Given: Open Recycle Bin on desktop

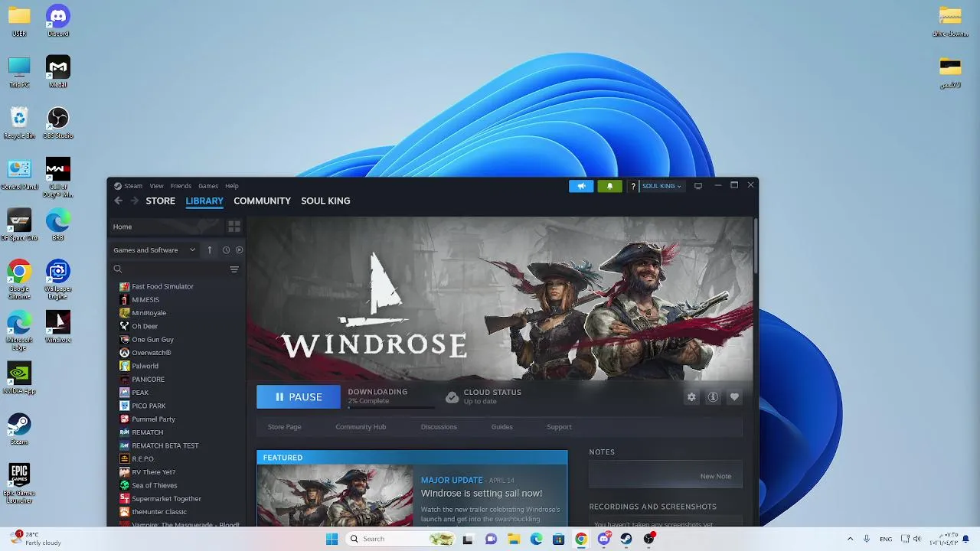Looking at the screenshot, I should pos(19,122).
